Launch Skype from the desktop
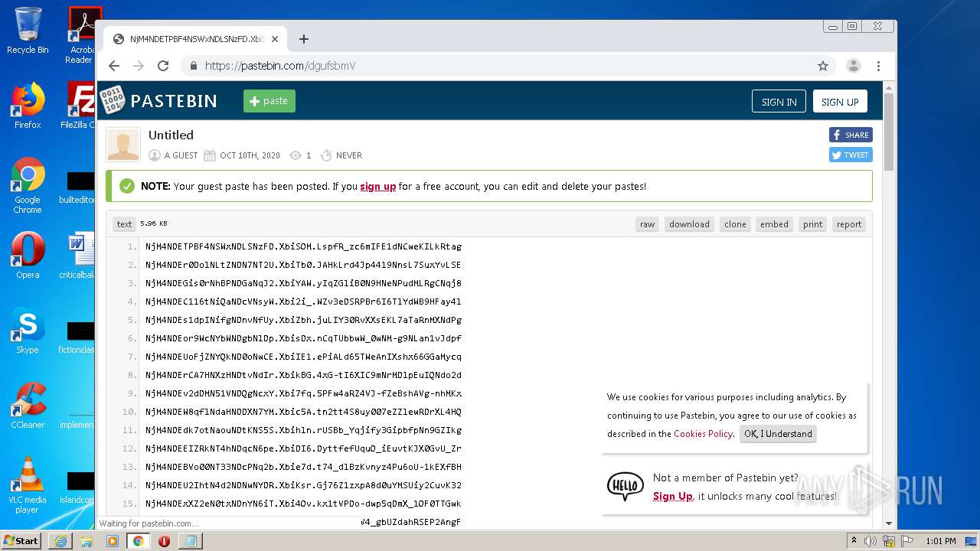This screenshot has width=980, height=551. [28, 331]
